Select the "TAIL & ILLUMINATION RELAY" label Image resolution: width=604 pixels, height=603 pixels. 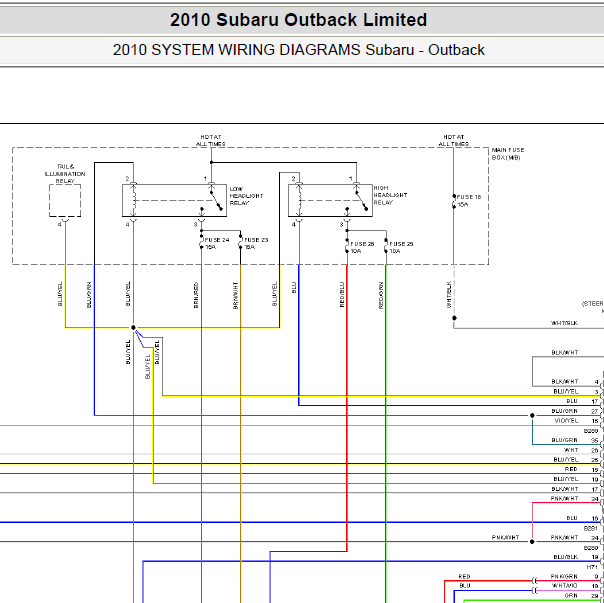coord(65,174)
